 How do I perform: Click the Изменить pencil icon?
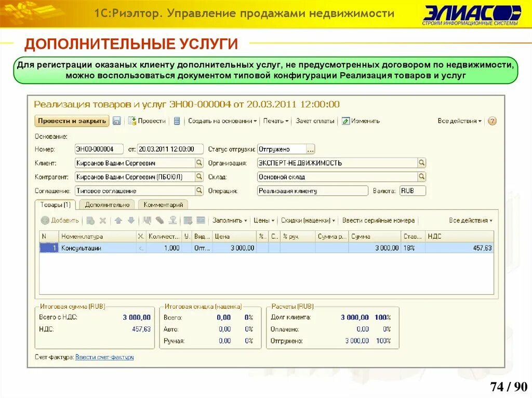click(x=345, y=121)
